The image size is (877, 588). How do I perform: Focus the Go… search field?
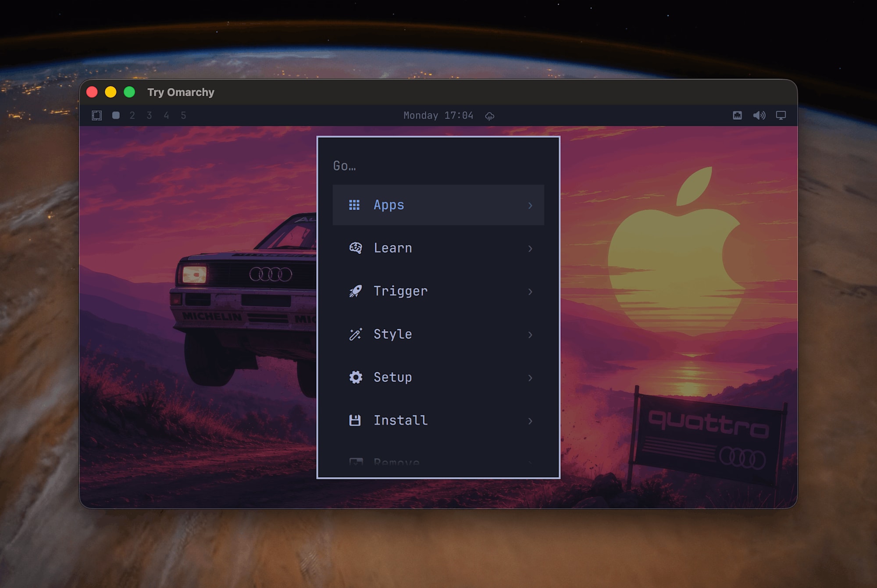(438, 166)
